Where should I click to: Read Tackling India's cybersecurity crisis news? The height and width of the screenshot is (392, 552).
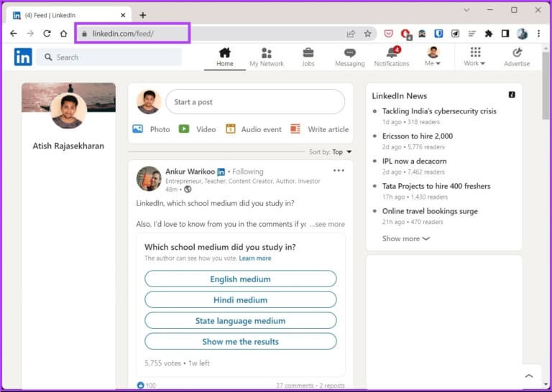(x=439, y=111)
